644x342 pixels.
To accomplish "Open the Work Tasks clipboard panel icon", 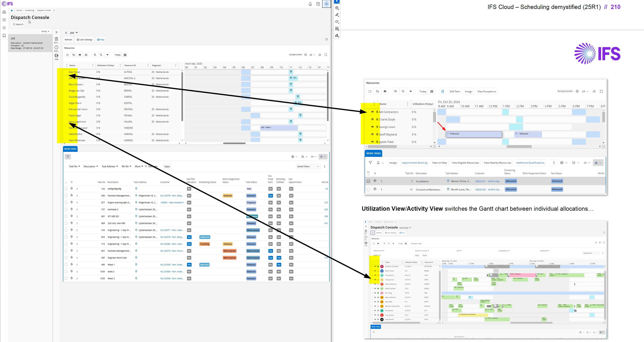I will [57, 39].
